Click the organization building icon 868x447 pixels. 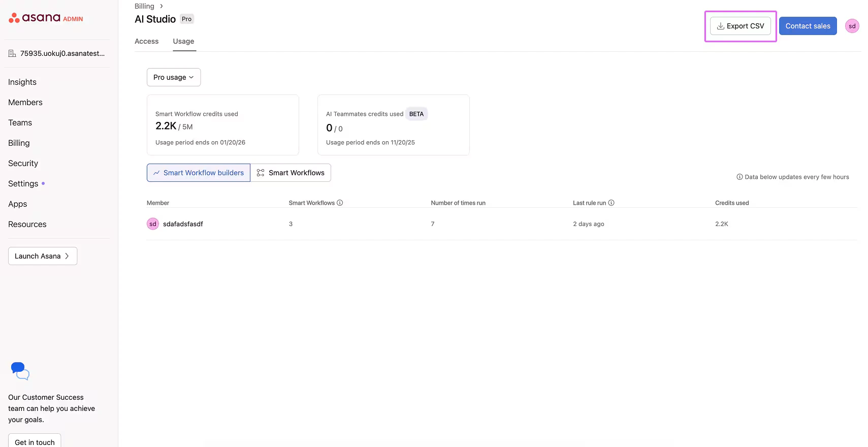(12, 53)
